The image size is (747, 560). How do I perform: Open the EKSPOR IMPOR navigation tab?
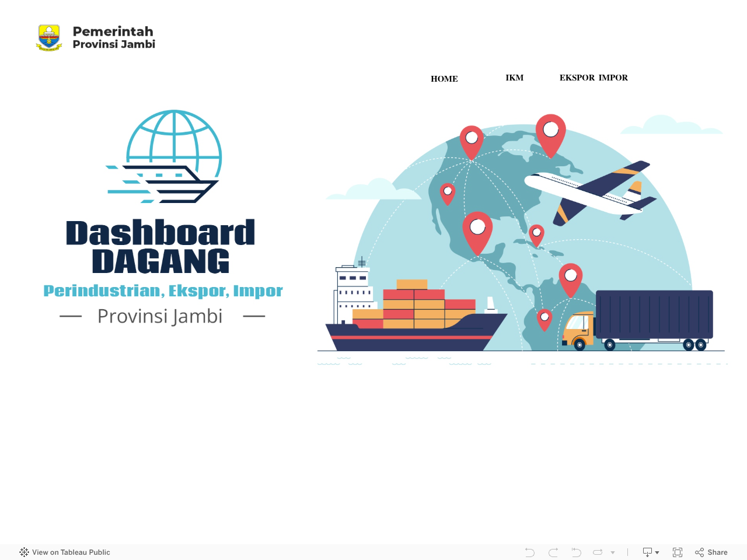(x=594, y=78)
